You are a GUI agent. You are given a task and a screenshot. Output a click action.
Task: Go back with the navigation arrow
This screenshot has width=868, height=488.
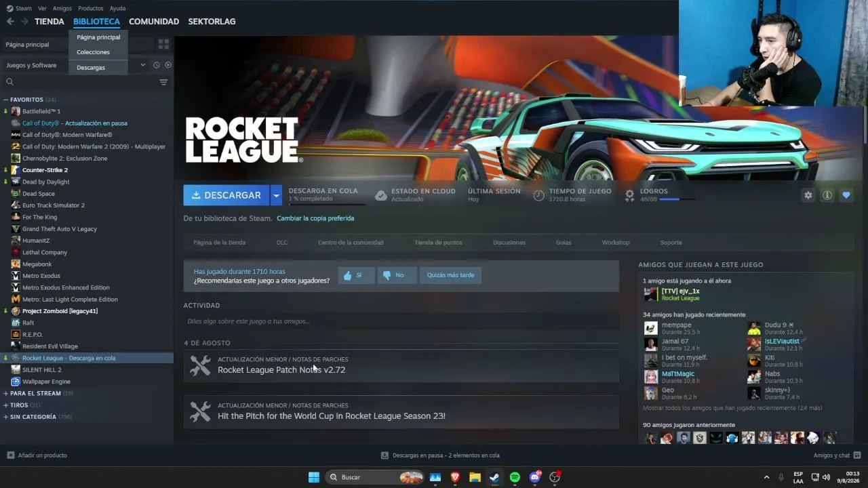pos(10,22)
